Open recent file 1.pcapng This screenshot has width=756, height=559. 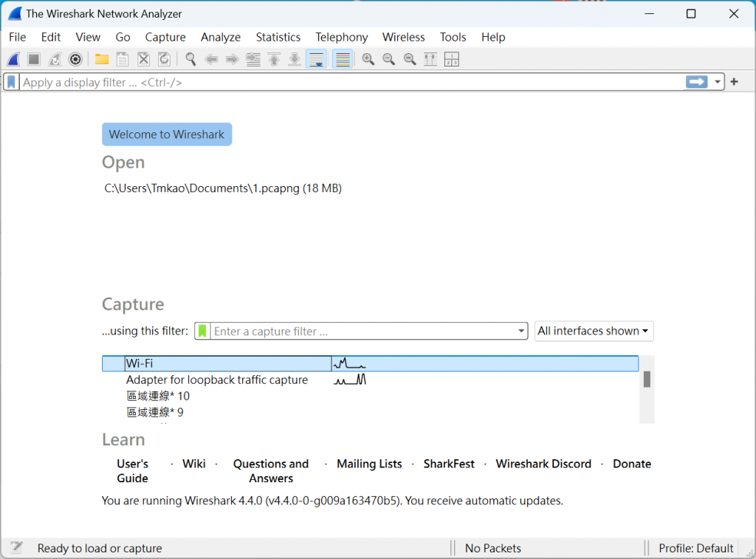pos(223,188)
